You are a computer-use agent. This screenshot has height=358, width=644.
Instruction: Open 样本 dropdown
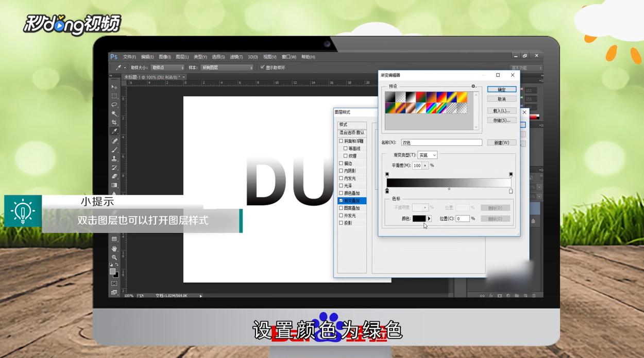click(227, 68)
